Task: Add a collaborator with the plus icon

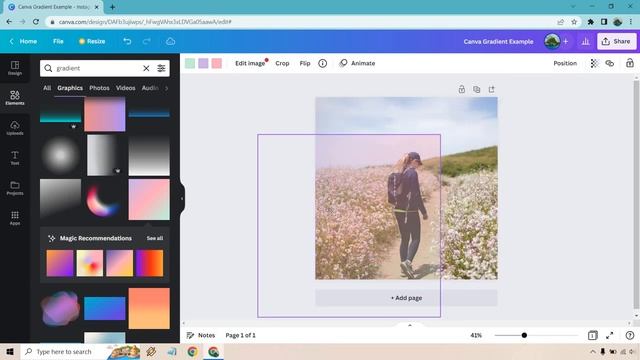Action: [566, 41]
